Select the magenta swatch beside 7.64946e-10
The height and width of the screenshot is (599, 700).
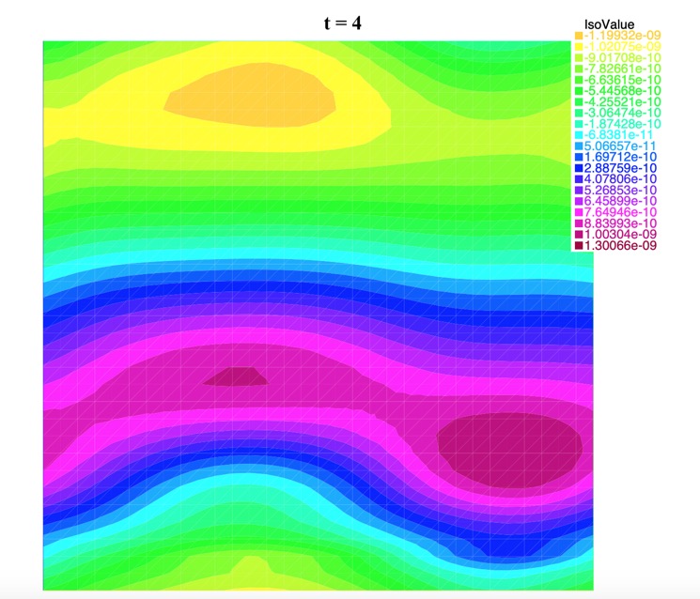pyautogui.click(x=579, y=212)
